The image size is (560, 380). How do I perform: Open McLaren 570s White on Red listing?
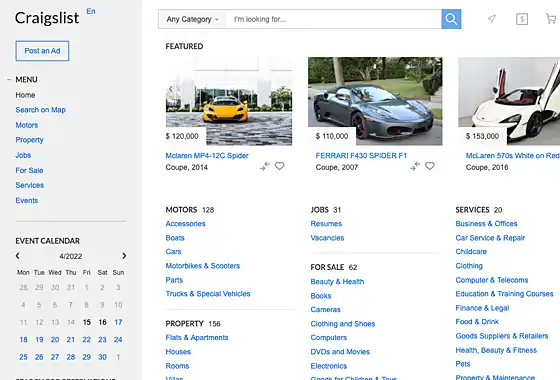(x=512, y=156)
